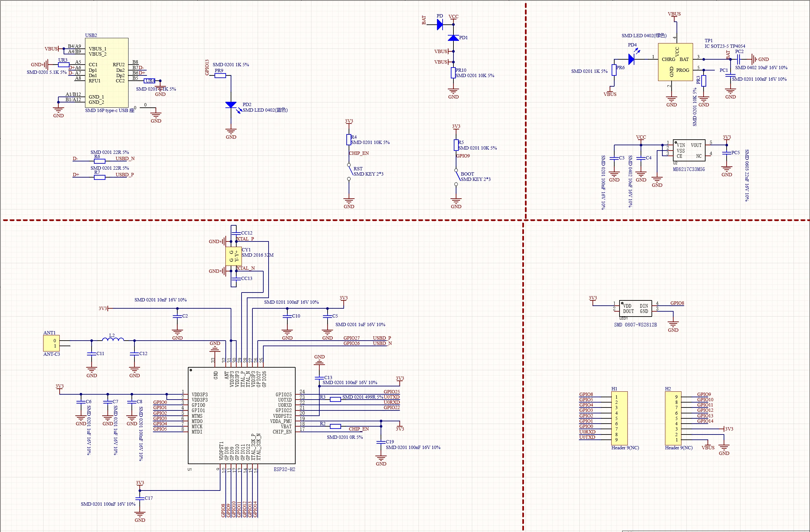This screenshot has height=532, width=810.
Task: Select the USBD_P net label near R7
Action: point(125,175)
